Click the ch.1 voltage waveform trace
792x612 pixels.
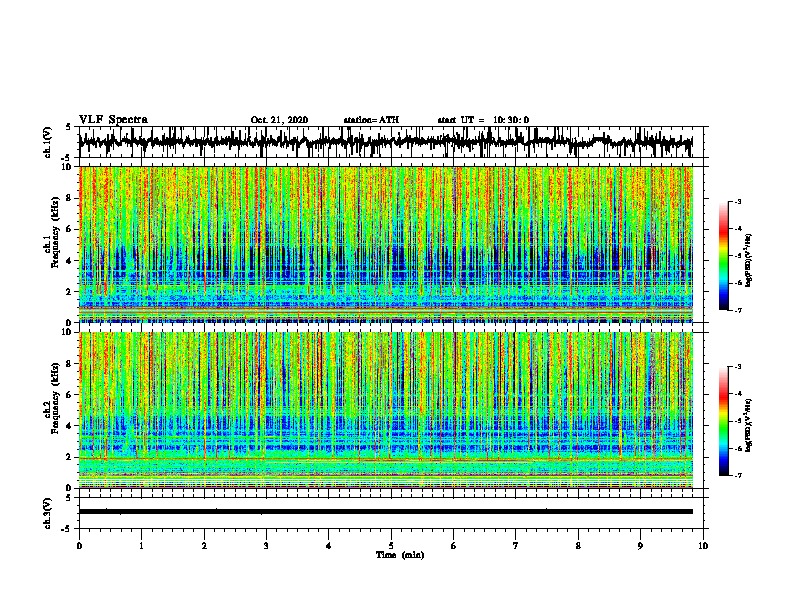[385, 142]
